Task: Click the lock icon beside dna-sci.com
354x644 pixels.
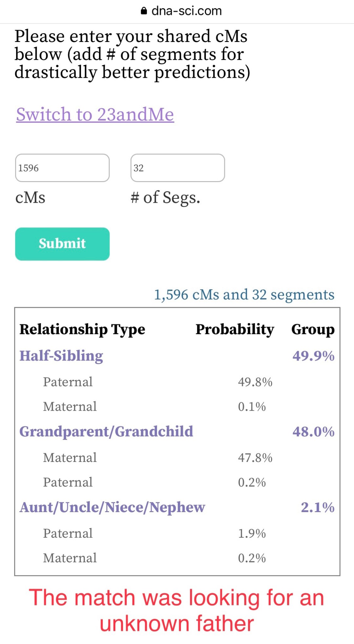Action: pos(144,11)
